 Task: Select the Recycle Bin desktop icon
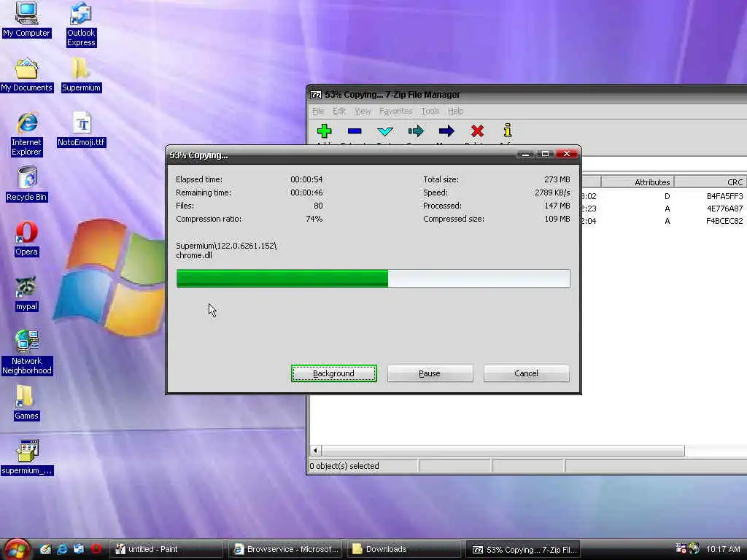click(x=27, y=184)
